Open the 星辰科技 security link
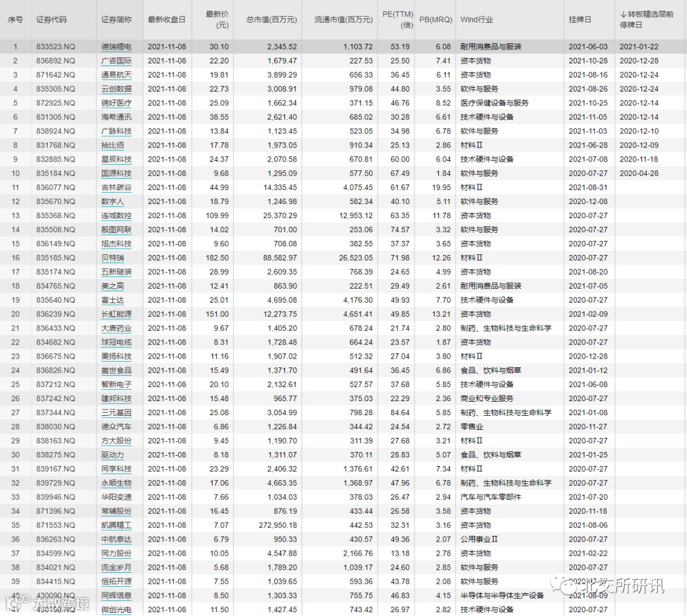 116,160
